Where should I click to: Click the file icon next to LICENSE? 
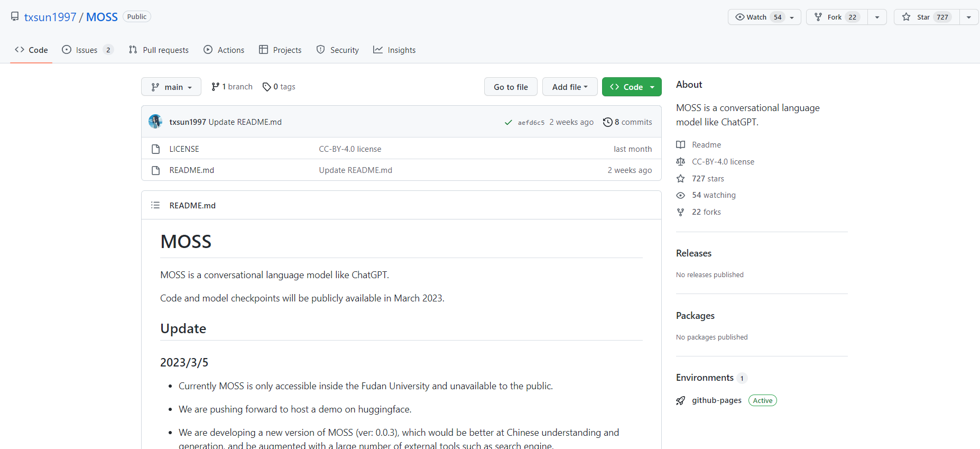(155, 149)
